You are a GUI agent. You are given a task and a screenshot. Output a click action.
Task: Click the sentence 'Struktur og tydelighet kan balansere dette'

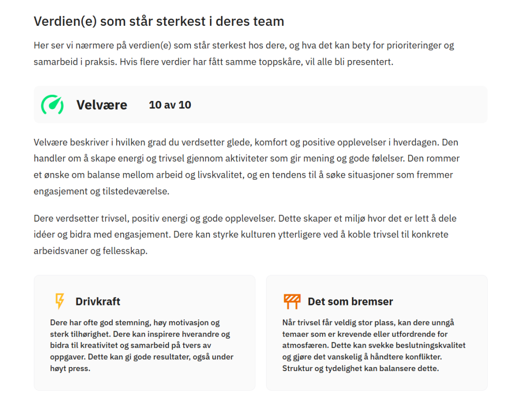(360, 368)
